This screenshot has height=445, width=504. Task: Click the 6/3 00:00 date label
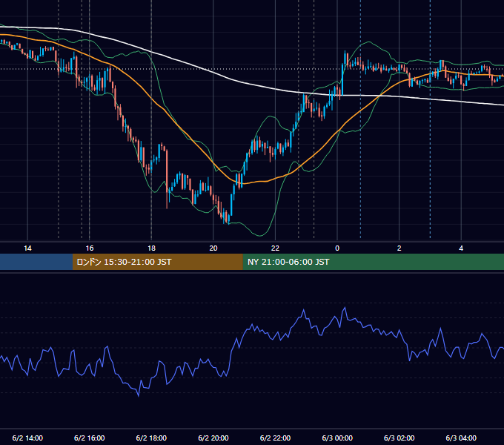coord(337,438)
